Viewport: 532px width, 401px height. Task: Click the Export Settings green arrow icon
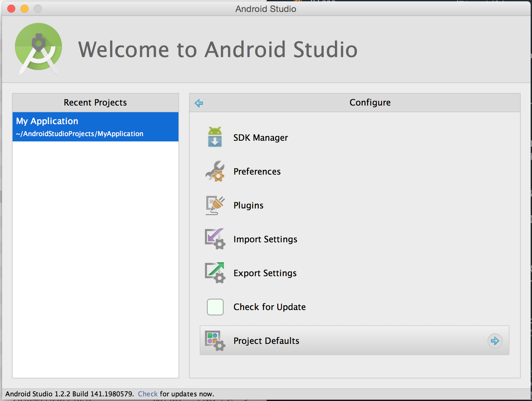[215, 273]
